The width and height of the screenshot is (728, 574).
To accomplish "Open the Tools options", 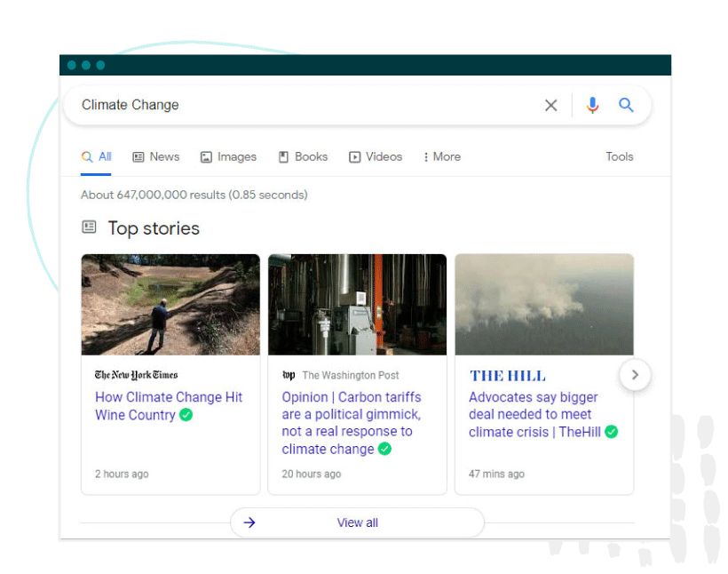I will [620, 156].
